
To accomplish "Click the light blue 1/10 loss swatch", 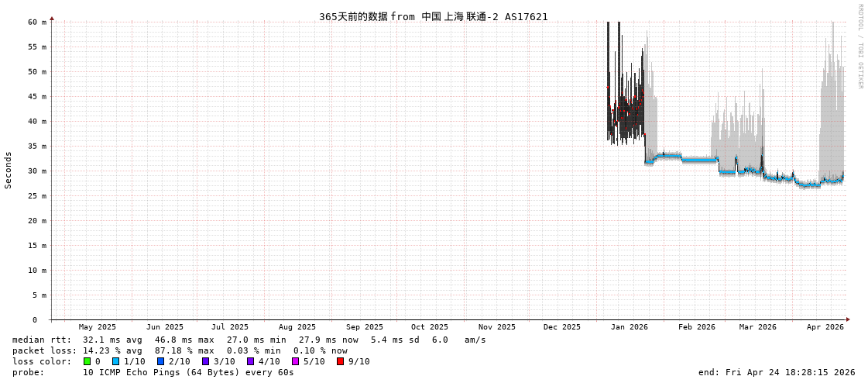I will click(x=115, y=361).
